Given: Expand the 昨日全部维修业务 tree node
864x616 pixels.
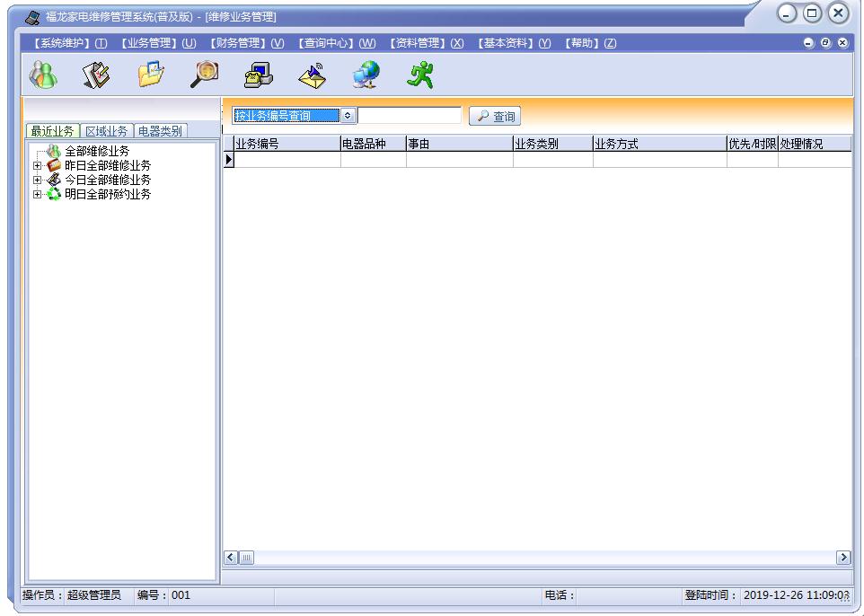Looking at the screenshot, I should coord(37,165).
